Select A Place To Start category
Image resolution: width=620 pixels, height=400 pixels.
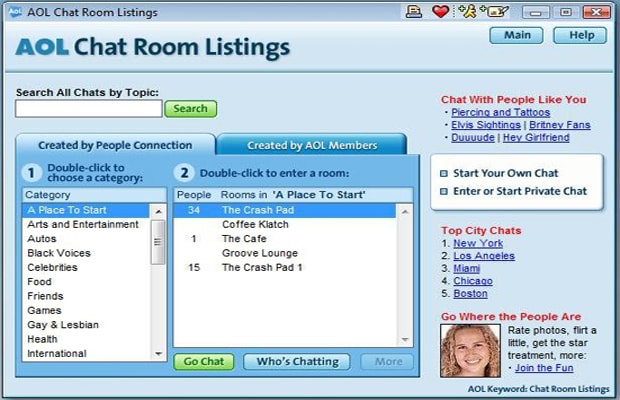point(86,210)
